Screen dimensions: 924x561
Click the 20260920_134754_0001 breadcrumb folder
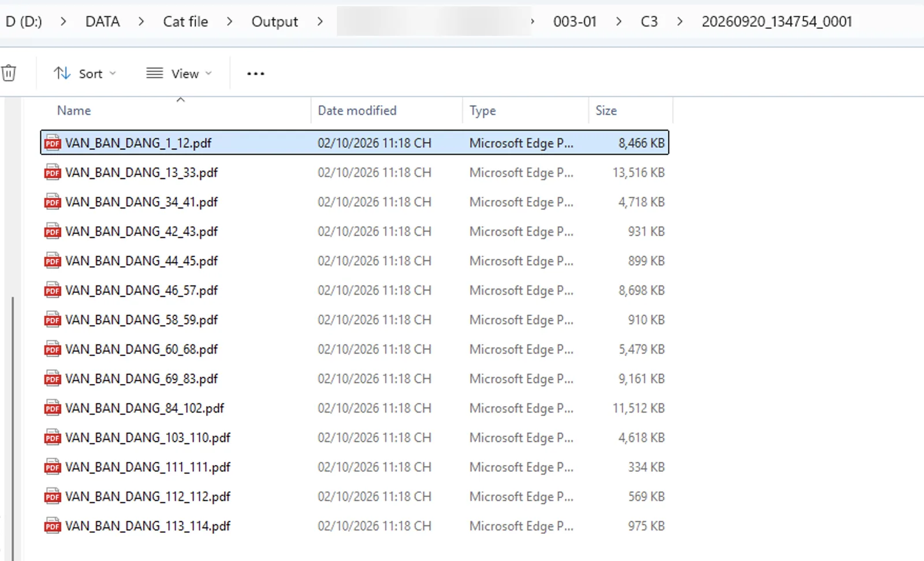coord(777,21)
